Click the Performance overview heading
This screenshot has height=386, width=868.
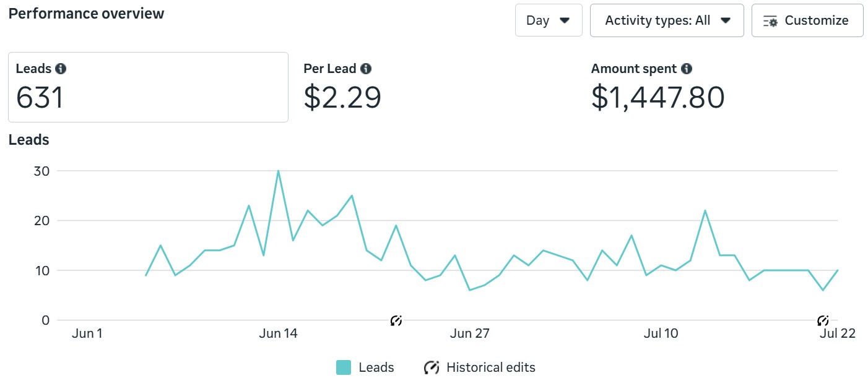[86, 14]
